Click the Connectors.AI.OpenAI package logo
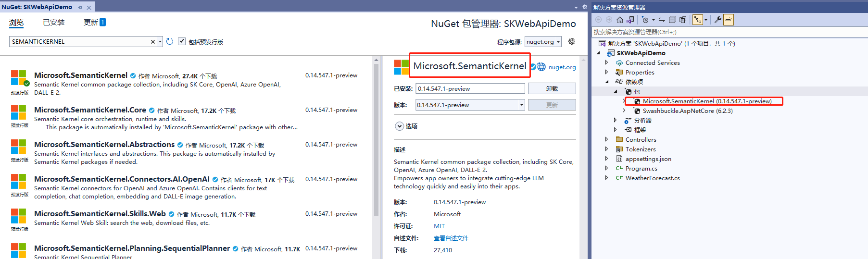Screen dimensions: 868x259 (18, 182)
